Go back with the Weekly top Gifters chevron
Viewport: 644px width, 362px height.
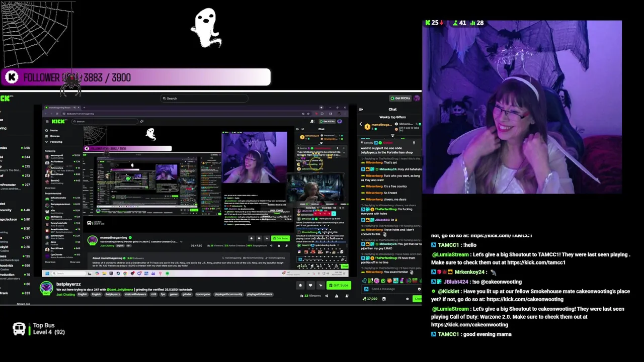point(361,124)
